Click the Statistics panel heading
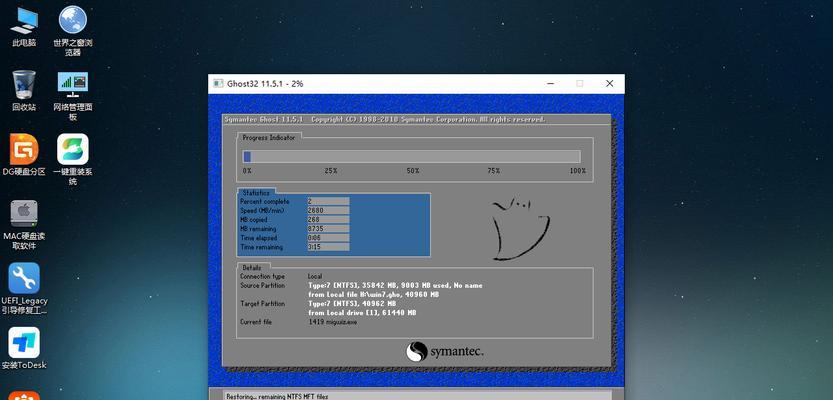The image size is (833, 400). point(256,193)
